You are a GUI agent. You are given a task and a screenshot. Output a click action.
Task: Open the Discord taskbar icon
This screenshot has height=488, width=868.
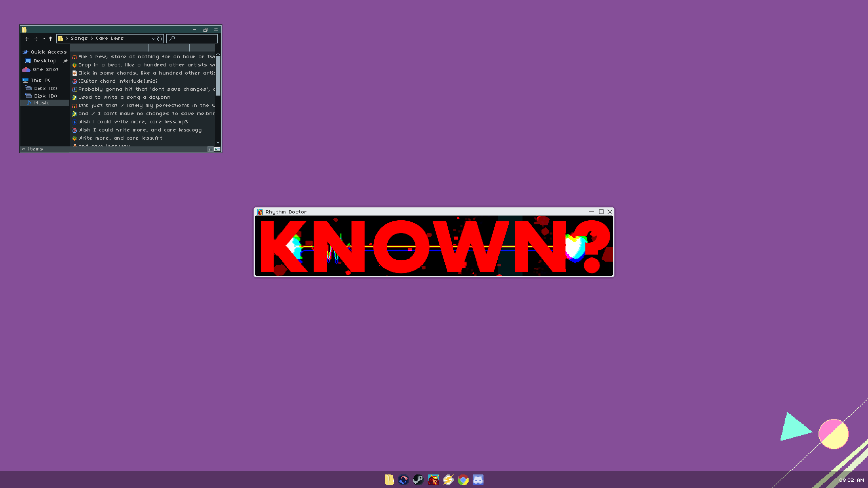point(478,480)
